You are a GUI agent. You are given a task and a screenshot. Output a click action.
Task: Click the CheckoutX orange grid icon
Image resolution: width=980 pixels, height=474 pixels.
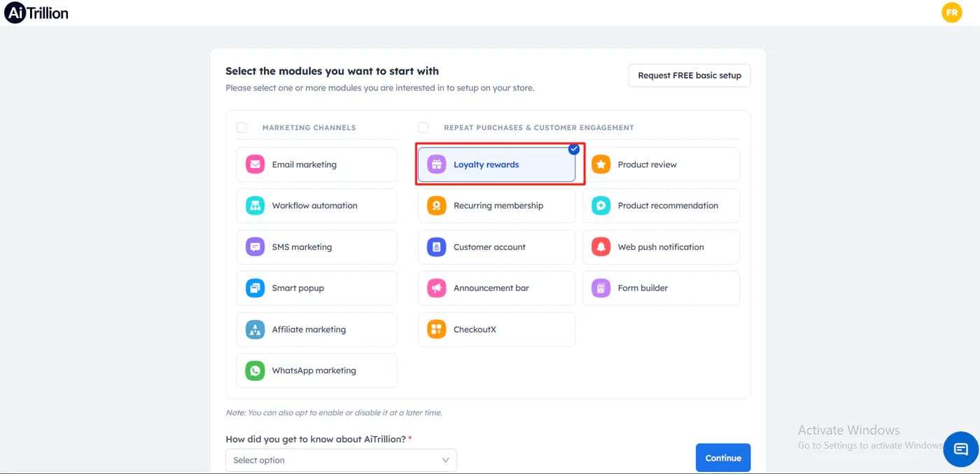[437, 329]
